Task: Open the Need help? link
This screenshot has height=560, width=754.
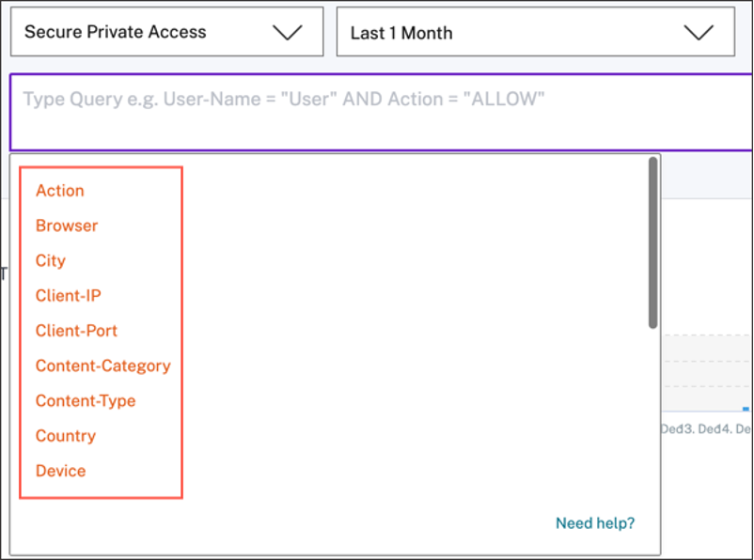Action: tap(595, 523)
